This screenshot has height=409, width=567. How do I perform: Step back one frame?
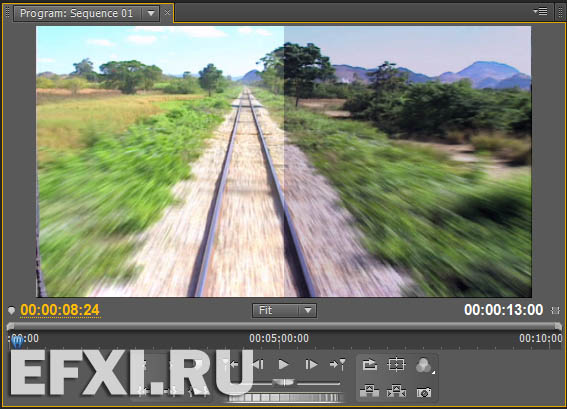pyautogui.click(x=258, y=365)
